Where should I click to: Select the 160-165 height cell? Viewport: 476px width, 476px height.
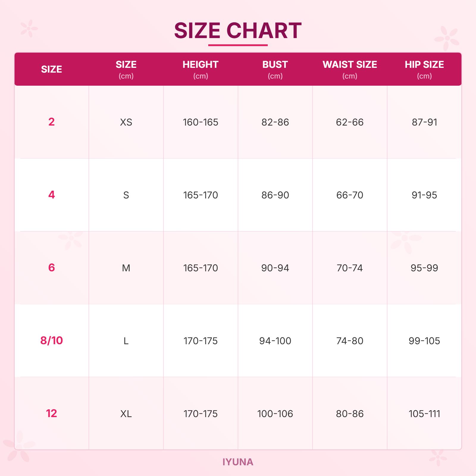point(201,122)
